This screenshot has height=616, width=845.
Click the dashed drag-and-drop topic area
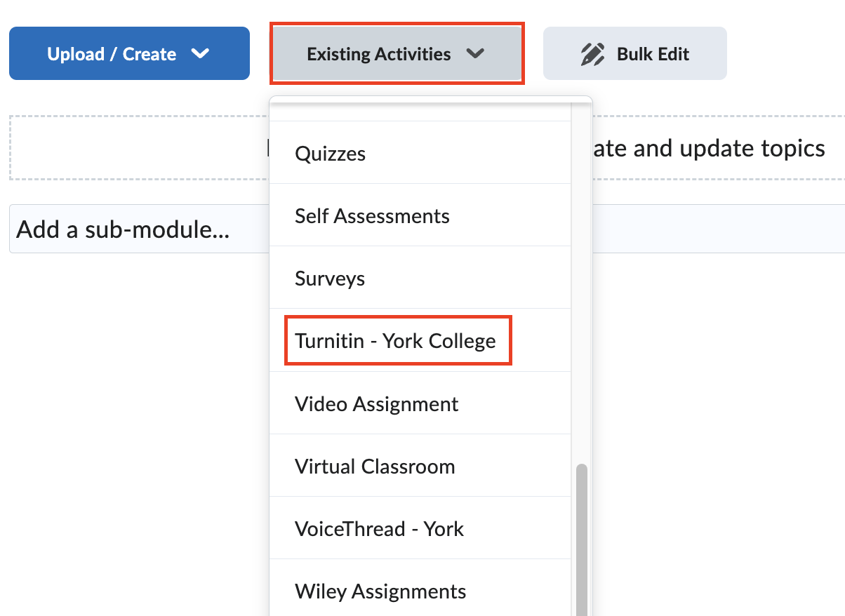tap(126, 147)
